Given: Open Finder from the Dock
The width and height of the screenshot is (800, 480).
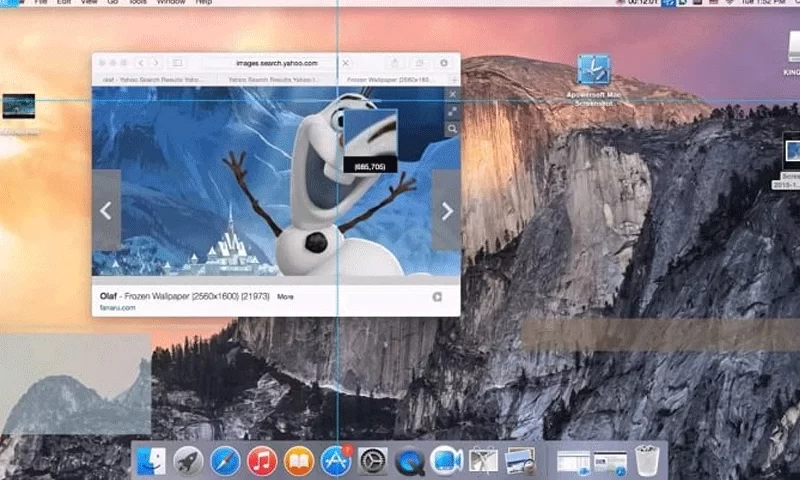Looking at the screenshot, I should pos(152,461).
